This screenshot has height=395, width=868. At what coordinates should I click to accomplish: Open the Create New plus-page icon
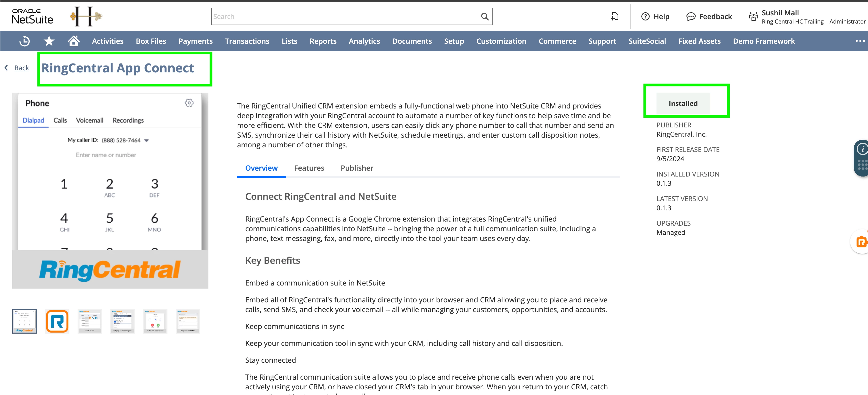(615, 16)
